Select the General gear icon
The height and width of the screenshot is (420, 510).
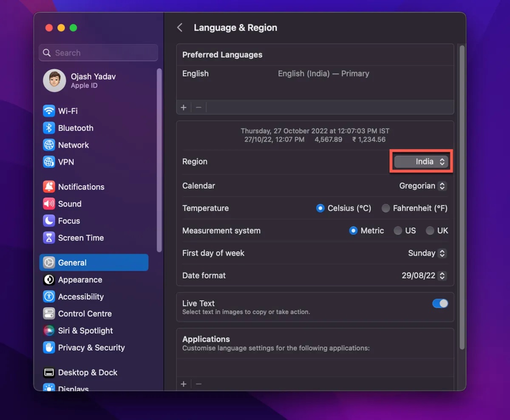[49, 263]
